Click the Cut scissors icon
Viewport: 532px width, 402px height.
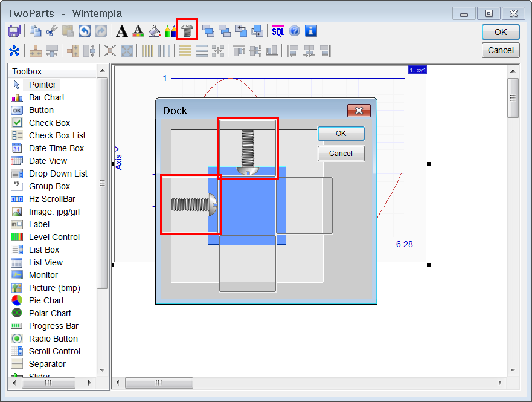click(x=51, y=31)
